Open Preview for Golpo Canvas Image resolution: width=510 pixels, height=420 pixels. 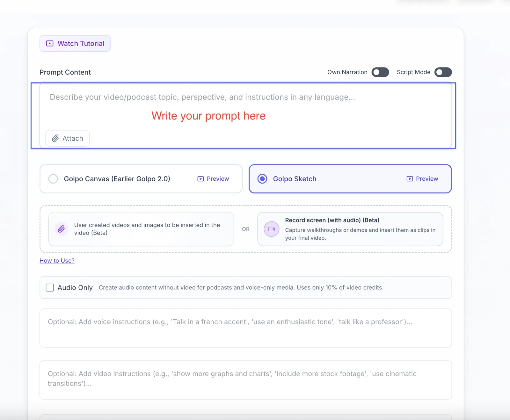tap(213, 179)
